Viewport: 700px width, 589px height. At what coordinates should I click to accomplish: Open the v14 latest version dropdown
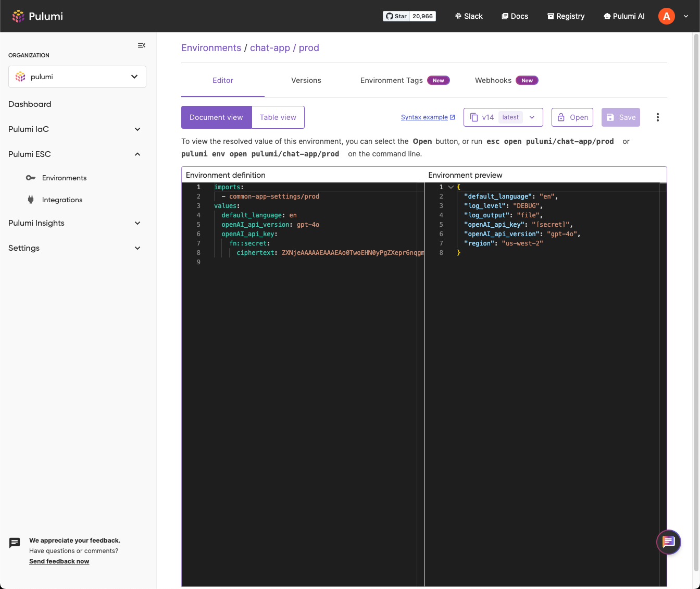point(503,117)
